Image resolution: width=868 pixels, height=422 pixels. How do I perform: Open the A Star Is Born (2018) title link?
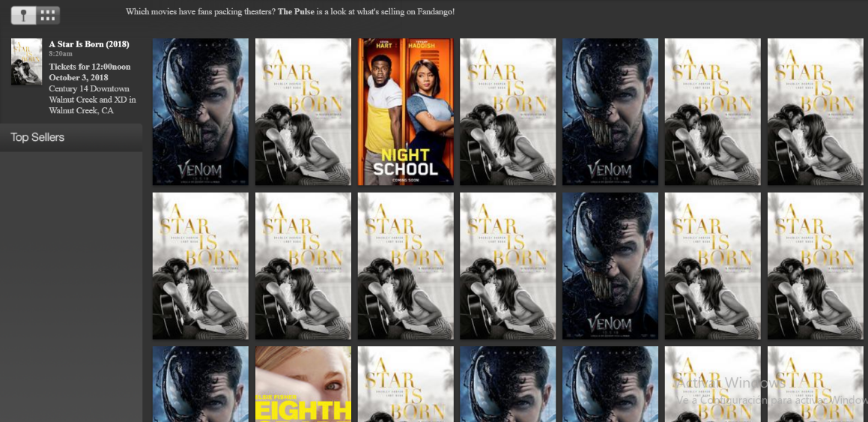(x=89, y=44)
